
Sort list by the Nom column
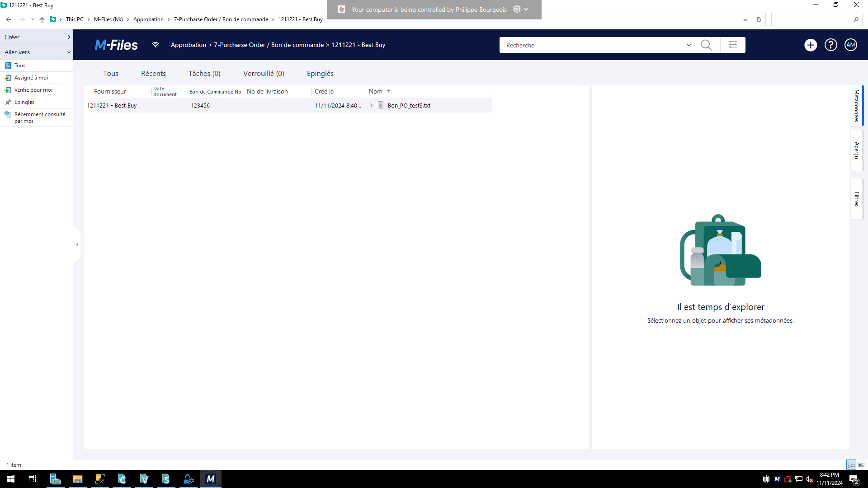(x=376, y=91)
